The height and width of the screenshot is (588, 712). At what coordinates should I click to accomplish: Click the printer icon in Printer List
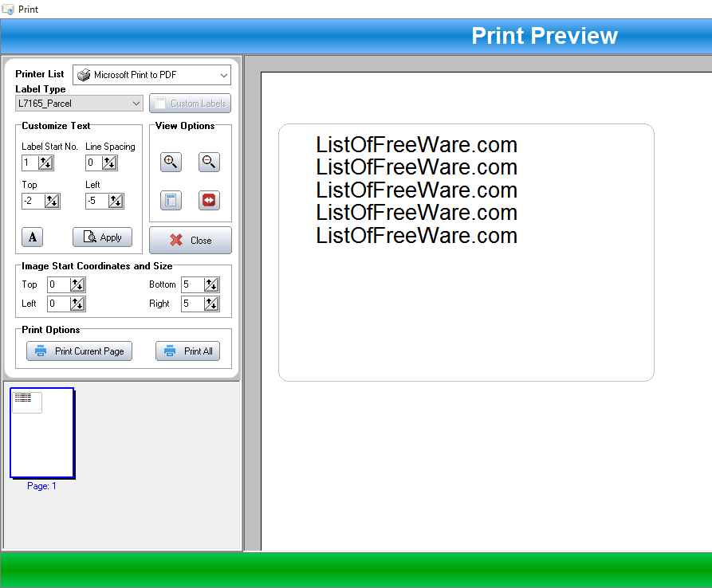[x=84, y=75]
